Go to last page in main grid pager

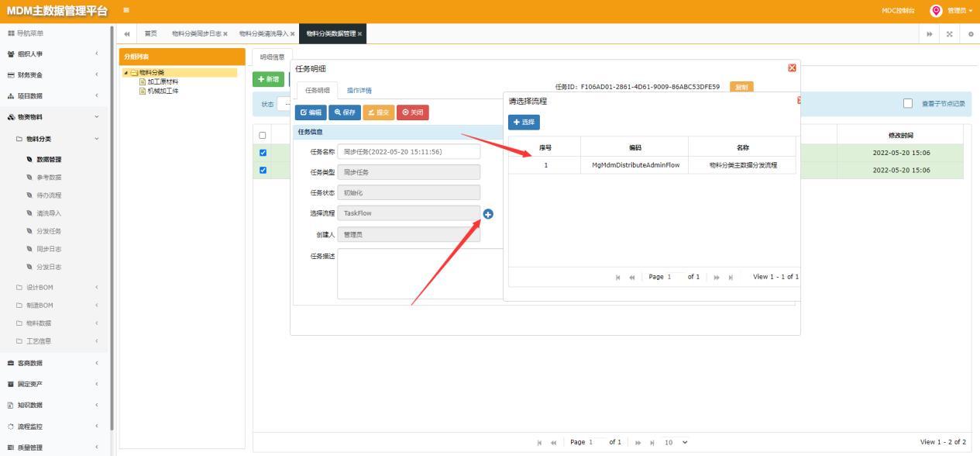tap(652, 443)
